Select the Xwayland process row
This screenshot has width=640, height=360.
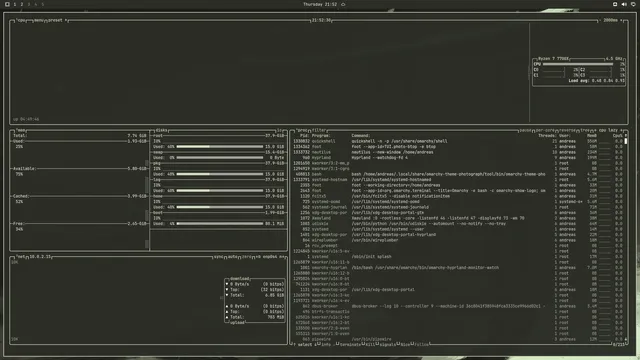pyautogui.click(x=457, y=218)
